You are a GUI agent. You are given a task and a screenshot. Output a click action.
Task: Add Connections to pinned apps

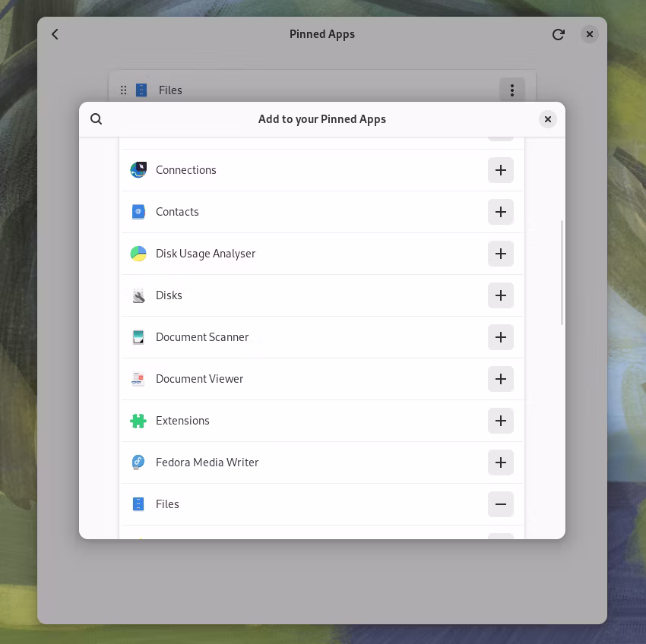[500, 170]
